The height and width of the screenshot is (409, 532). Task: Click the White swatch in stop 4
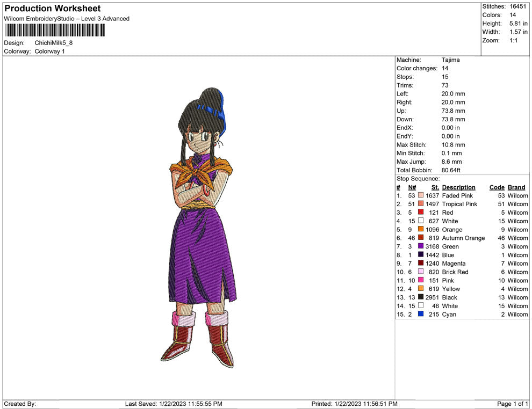point(421,221)
